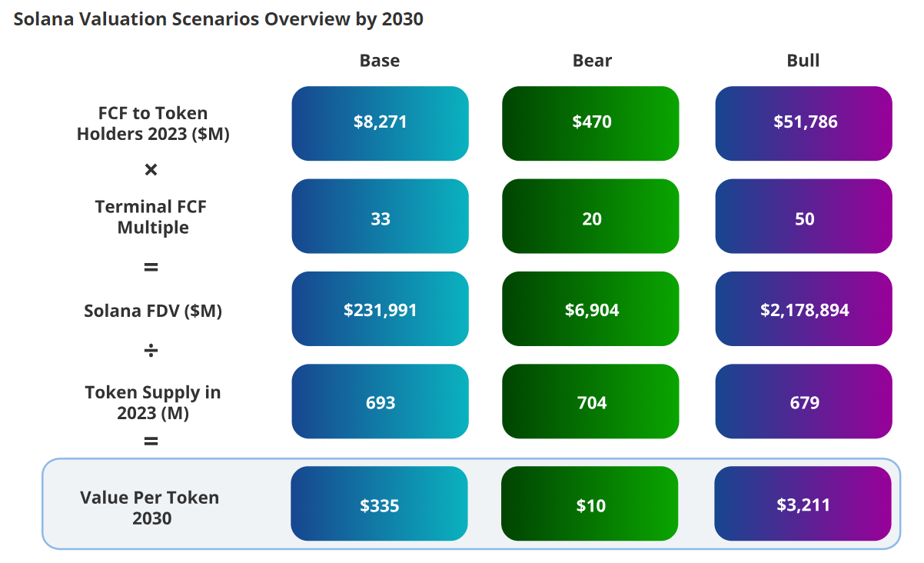Click the Solana Valuation Scenarios Overview title
Image resolution: width=924 pixels, height=563 pixels.
pos(218,19)
